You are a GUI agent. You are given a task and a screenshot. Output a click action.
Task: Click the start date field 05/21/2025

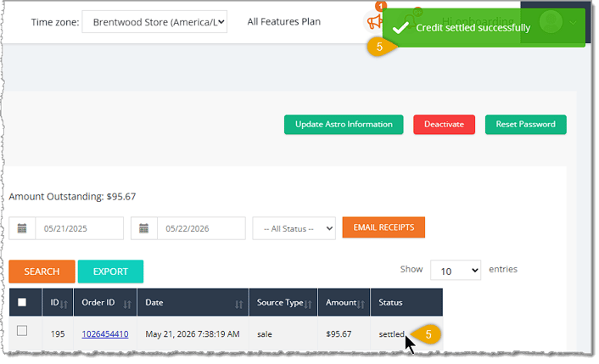[80, 228]
